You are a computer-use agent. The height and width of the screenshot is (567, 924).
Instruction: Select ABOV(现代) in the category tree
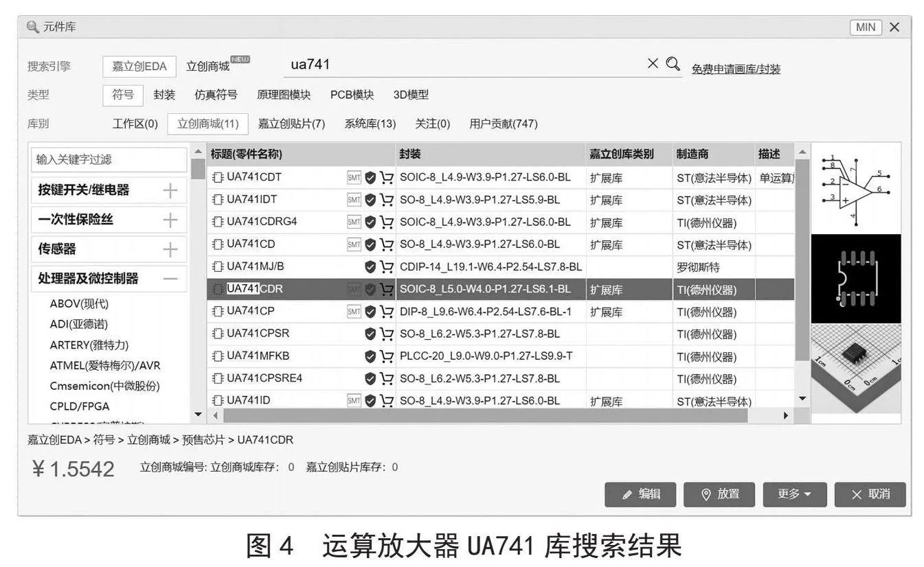point(80,304)
